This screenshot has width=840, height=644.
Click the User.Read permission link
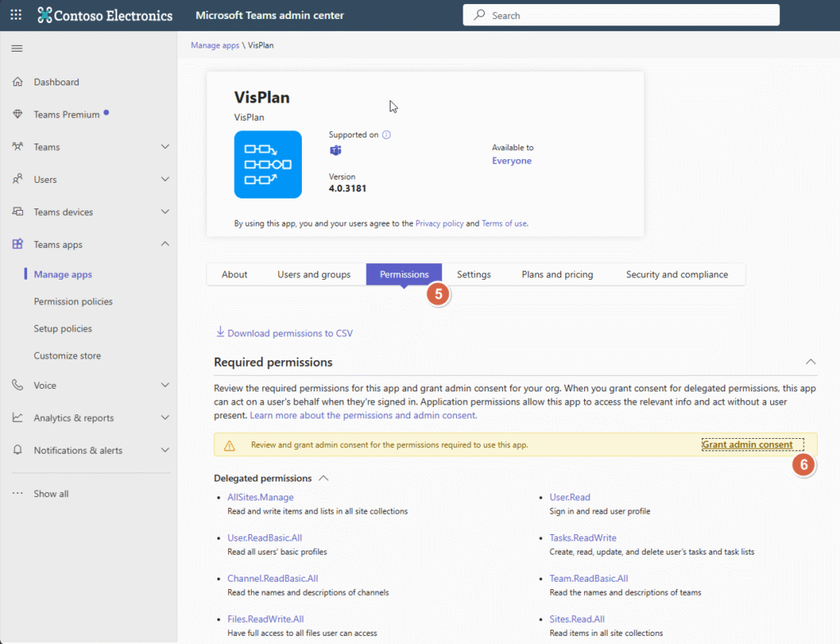point(569,497)
